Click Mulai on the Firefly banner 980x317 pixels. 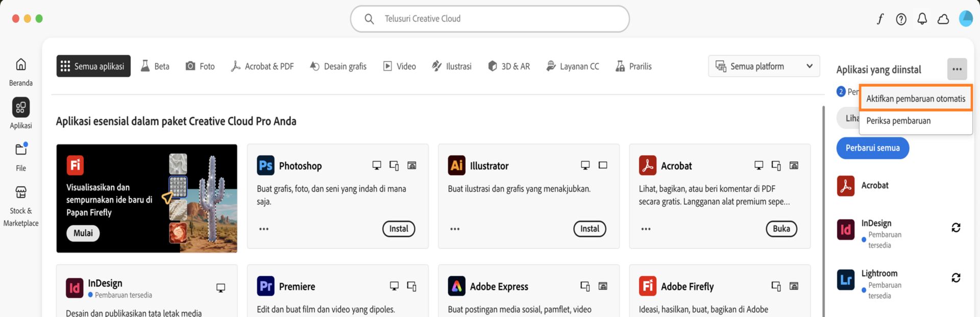click(x=83, y=233)
